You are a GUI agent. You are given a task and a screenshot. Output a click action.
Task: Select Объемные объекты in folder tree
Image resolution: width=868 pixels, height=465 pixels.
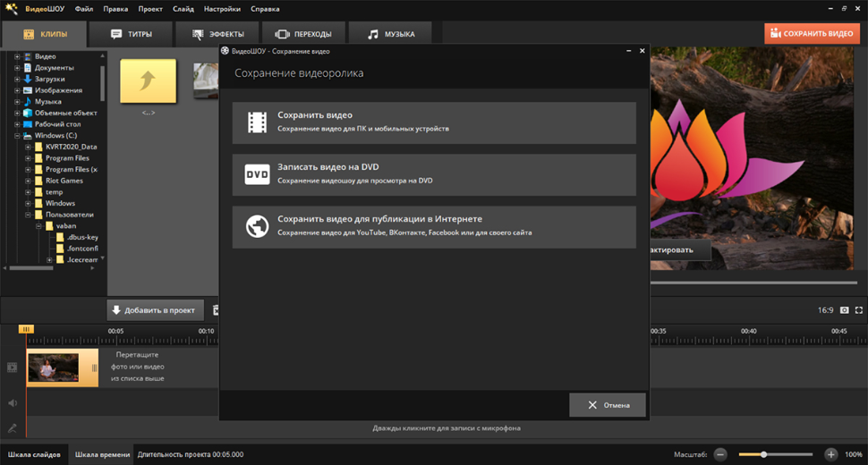(x=66, y=113)
